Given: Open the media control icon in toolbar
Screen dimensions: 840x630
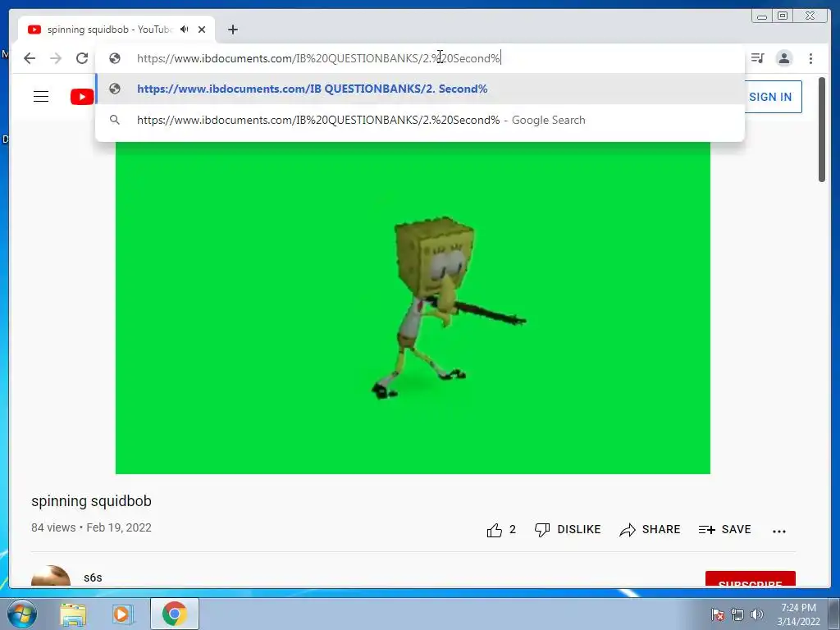Looking at the screenshot, I should (757, 58).
